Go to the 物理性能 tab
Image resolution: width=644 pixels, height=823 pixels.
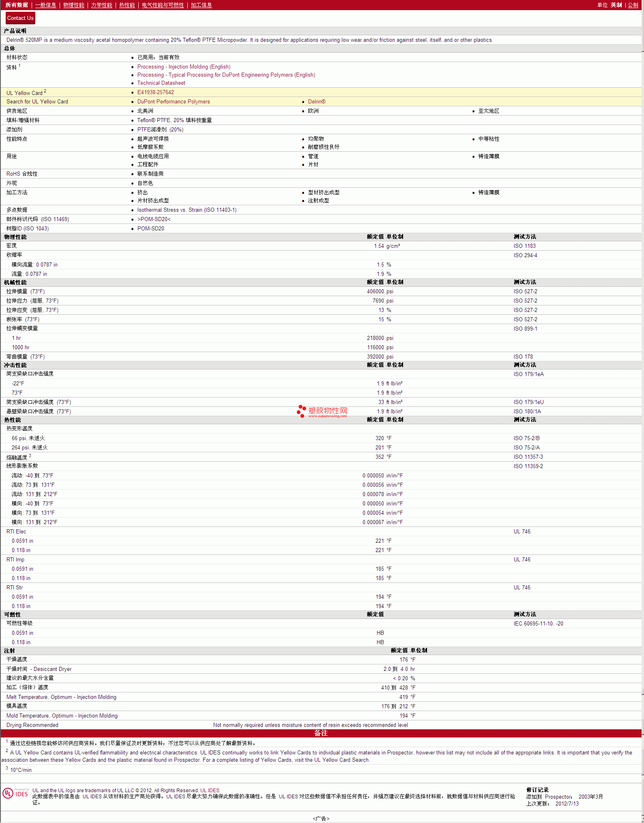click(73, 5)
